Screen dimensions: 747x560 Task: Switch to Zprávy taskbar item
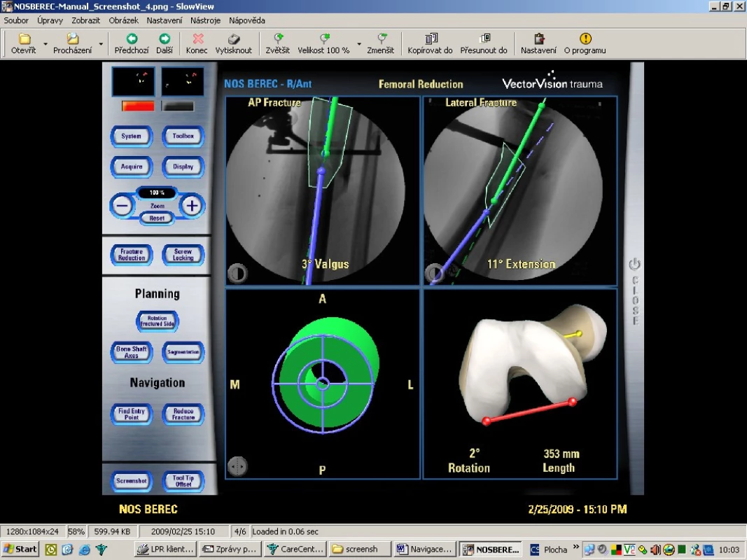click(230, 549)
